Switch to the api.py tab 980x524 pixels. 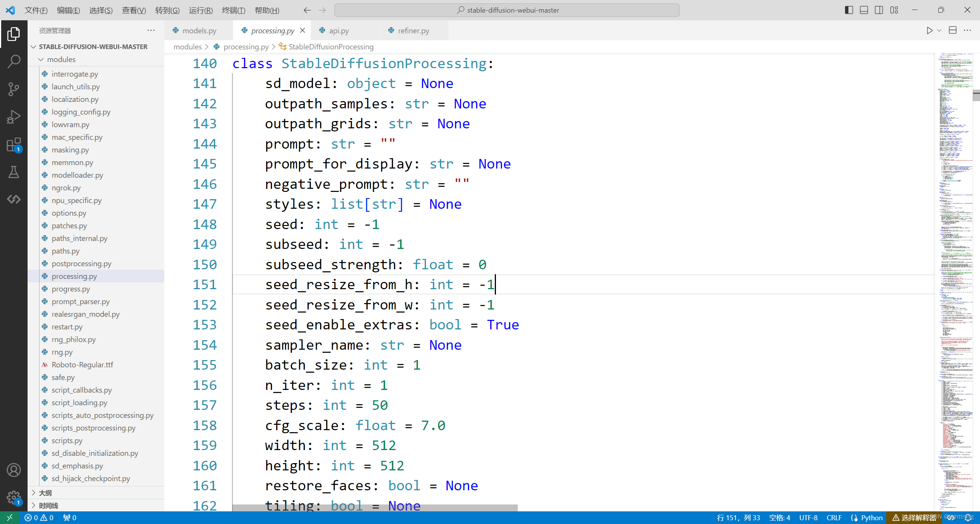point(339,31)
